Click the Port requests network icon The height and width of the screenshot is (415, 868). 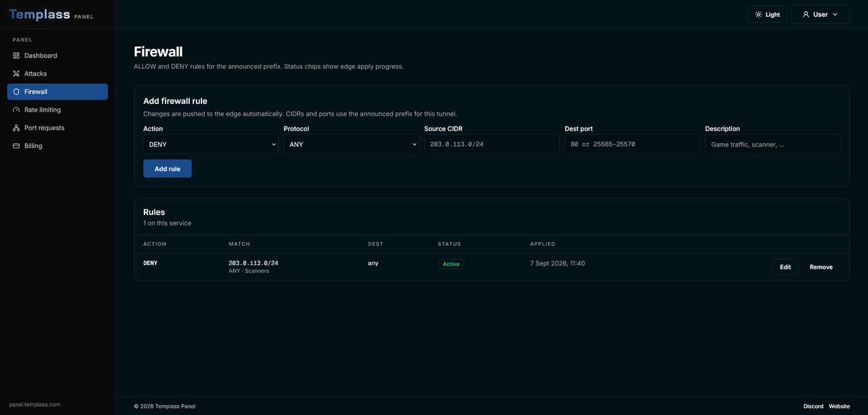[16, 128]
